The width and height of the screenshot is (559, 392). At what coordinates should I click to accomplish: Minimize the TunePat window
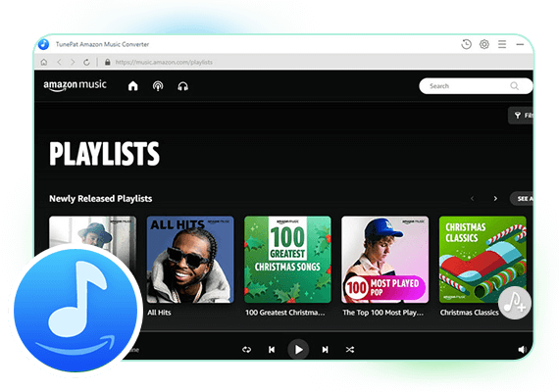[520, 44]
